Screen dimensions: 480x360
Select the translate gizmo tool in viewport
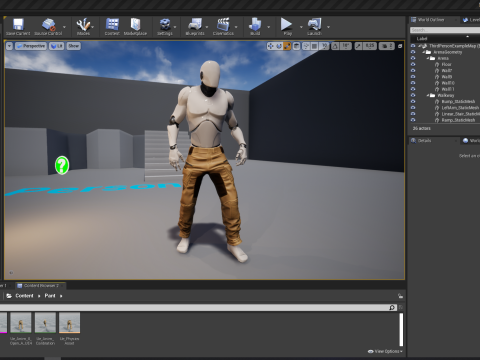[270, 46]
